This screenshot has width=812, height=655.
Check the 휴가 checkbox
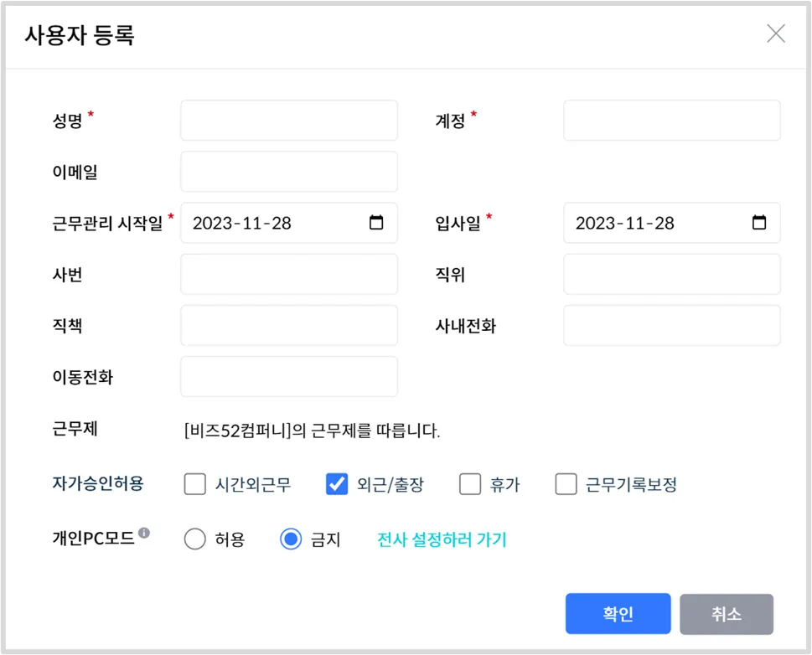point(470,484)
